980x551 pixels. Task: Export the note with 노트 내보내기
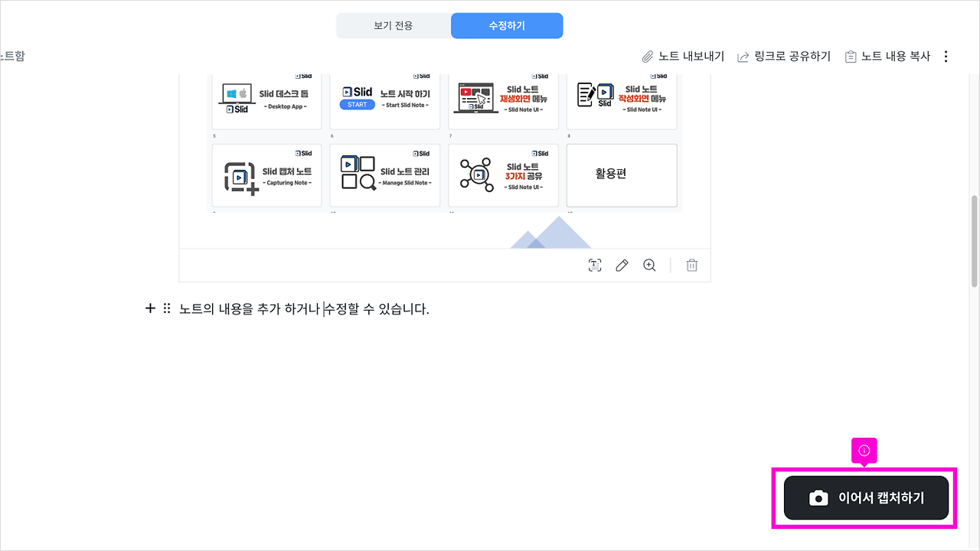pyautogui.click(x=692, y=55)
